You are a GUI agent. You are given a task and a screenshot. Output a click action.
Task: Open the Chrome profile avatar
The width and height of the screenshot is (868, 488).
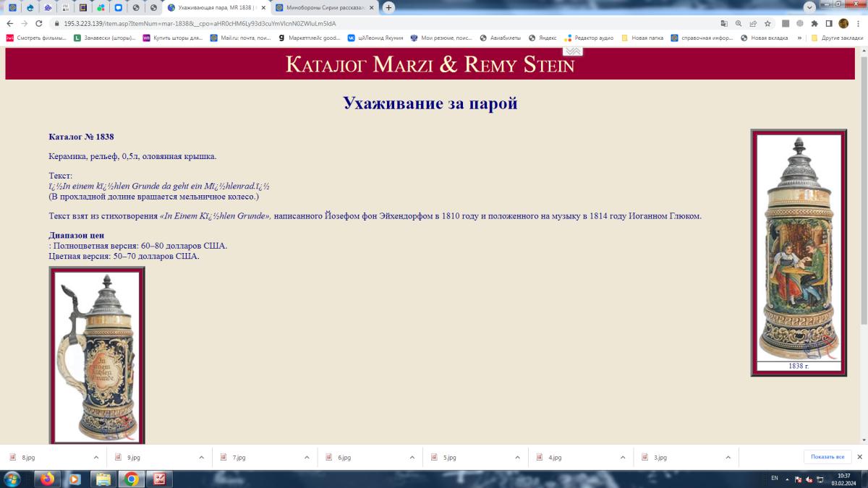coord(843,23)
